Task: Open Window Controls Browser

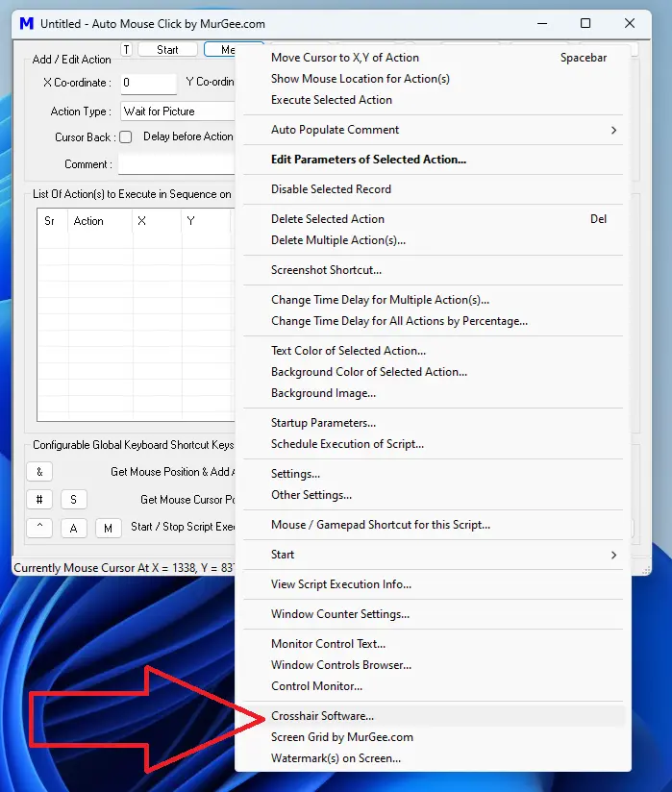Action: pos(434,666)
